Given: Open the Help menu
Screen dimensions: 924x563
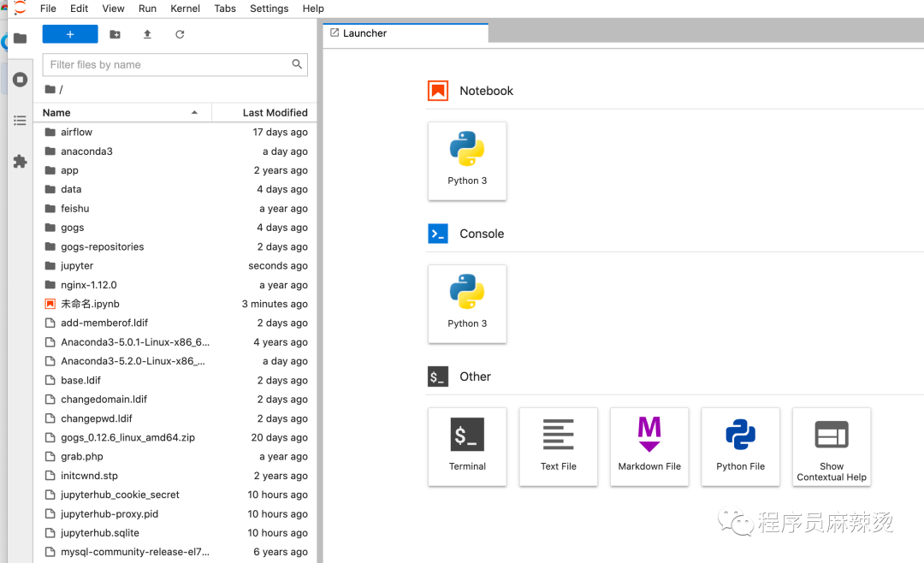Looking at the screenshot, I should click(x=313, y=9).
